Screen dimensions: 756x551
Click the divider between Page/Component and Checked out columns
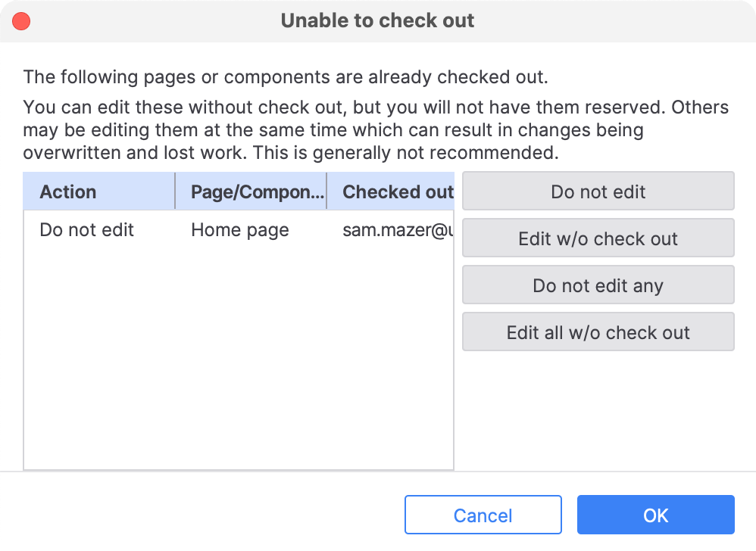pos(326,191)
